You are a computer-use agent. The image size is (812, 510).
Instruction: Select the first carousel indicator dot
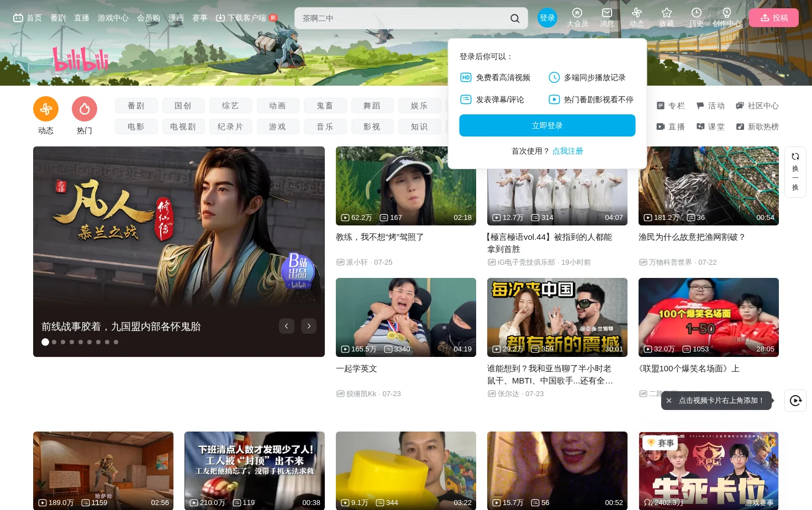[x=45, y=342]
